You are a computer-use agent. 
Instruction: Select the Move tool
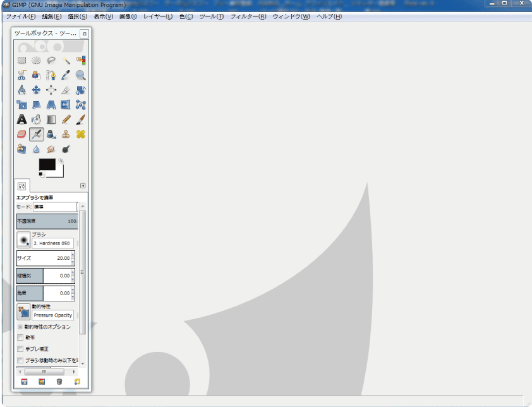click(36, 90)
